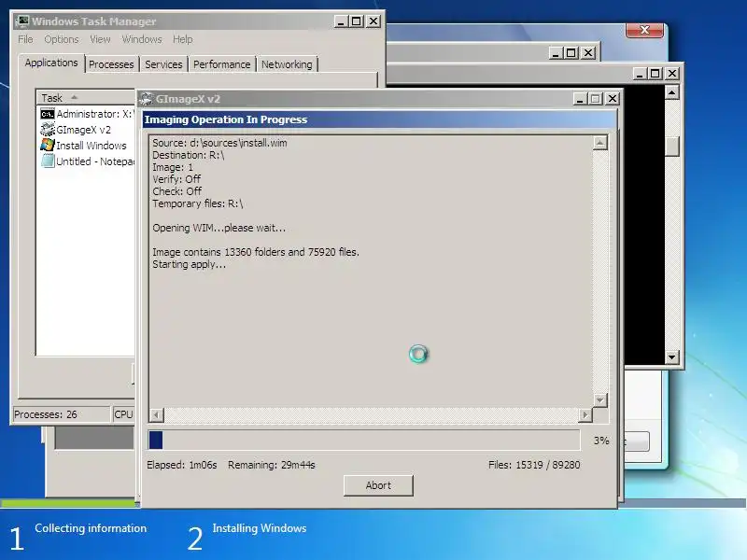The width and height of the screenshot is (747, 560).
Task: Click the 'Elapsed: 1m06s' label
Action: point(181,465)
